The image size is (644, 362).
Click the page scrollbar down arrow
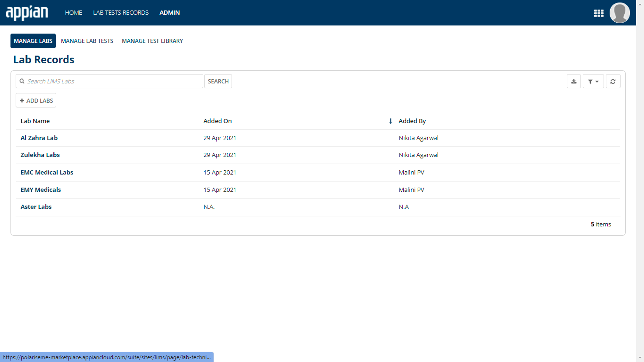coord(640,358)
